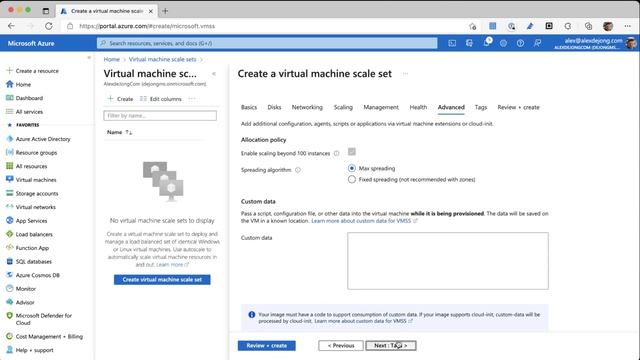Switch to the Tags tab
The width and height of the screenshot is (640, 360).
pos(481,107)
